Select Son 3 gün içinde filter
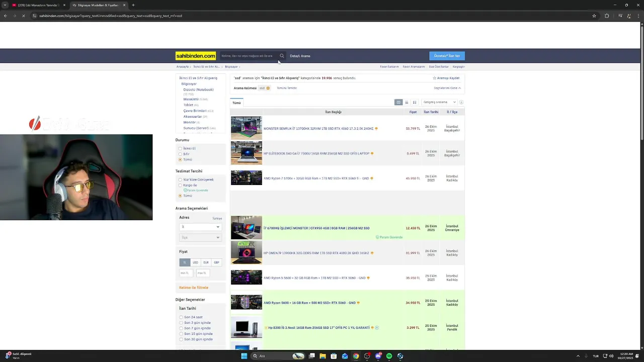Screen dimensions: 644x362 (x=181, y=323)
